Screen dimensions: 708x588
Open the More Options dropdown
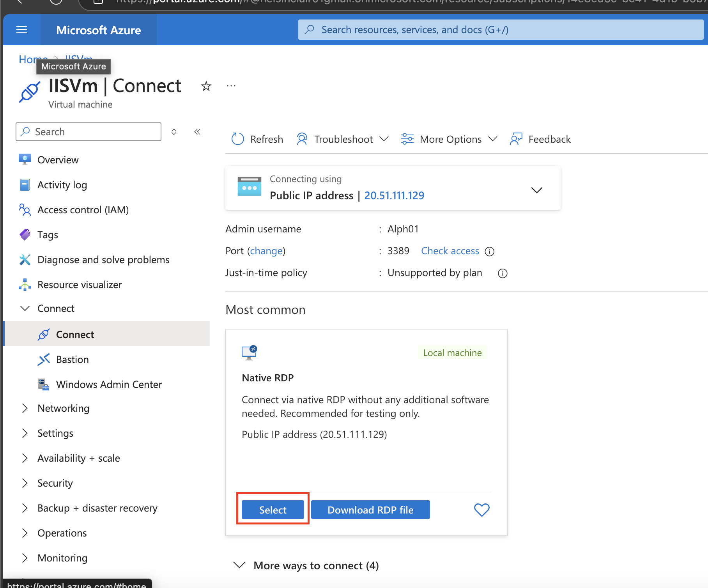[x=449, y=139]
